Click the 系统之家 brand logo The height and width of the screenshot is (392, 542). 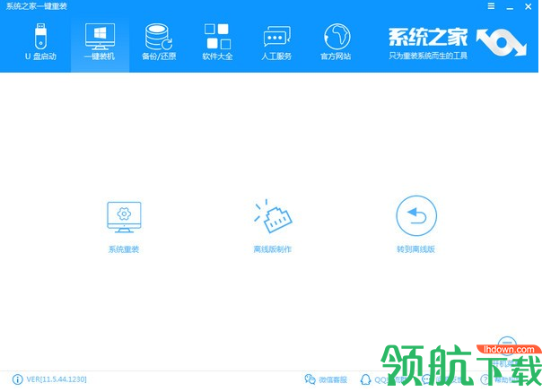[458, 43]
